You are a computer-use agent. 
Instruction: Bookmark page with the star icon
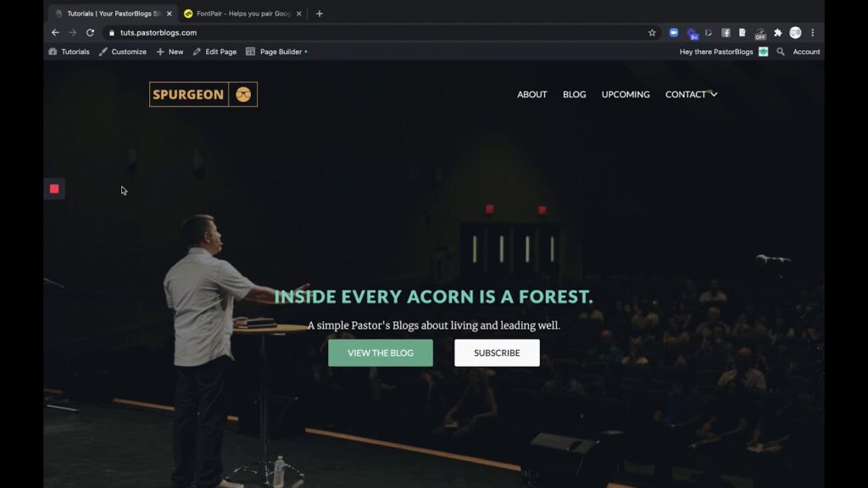652,33
